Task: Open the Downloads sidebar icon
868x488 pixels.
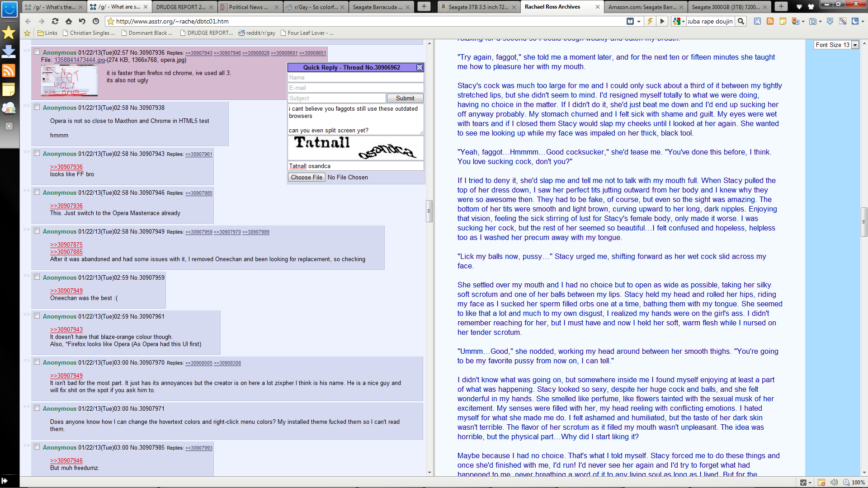Action: point(9,52)
